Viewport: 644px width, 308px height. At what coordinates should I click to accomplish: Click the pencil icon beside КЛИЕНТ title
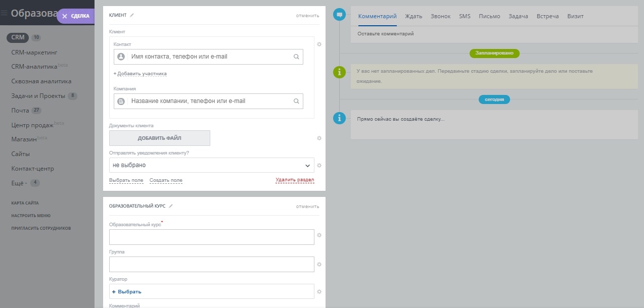(x=132, y=15)
